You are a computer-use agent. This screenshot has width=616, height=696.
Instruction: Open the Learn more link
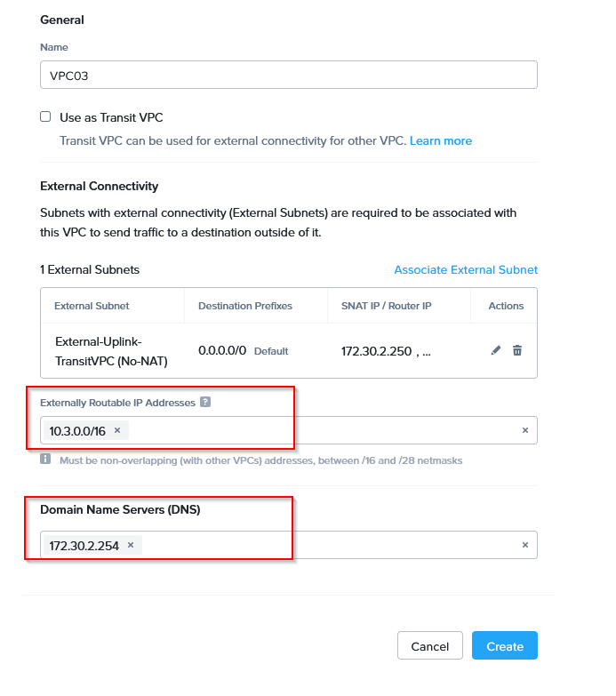(x=441, y=140)
